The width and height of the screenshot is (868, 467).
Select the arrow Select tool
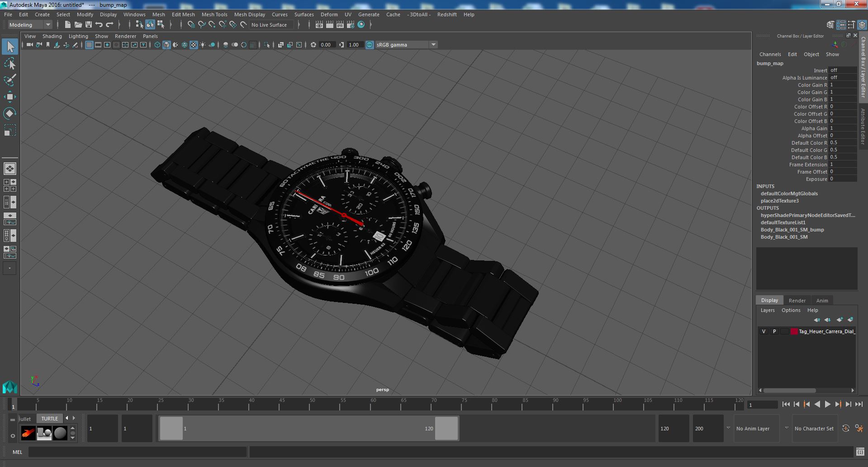point(10,47)
